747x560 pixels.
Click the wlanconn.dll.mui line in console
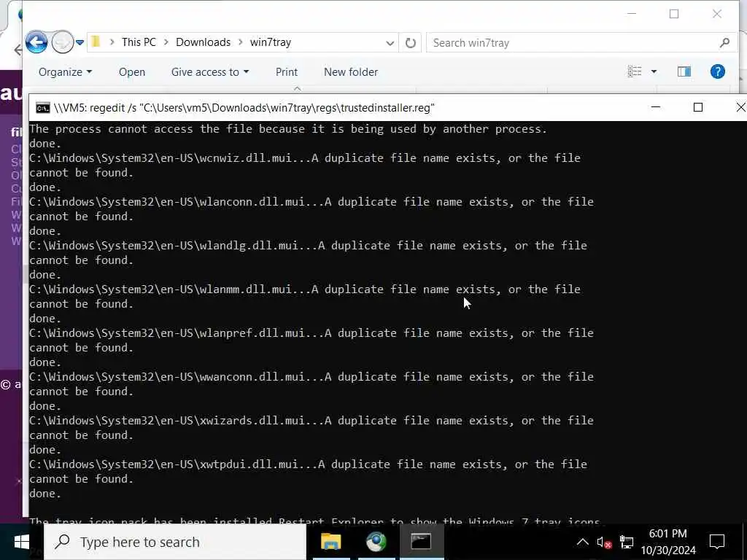coord(311,202)
